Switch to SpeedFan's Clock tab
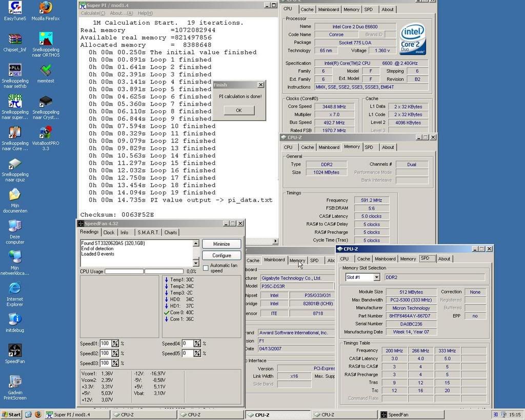 click(x=109, y=232)
